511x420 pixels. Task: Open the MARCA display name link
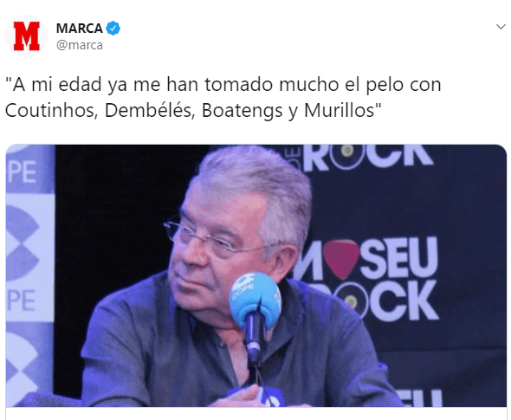(79, 29)
